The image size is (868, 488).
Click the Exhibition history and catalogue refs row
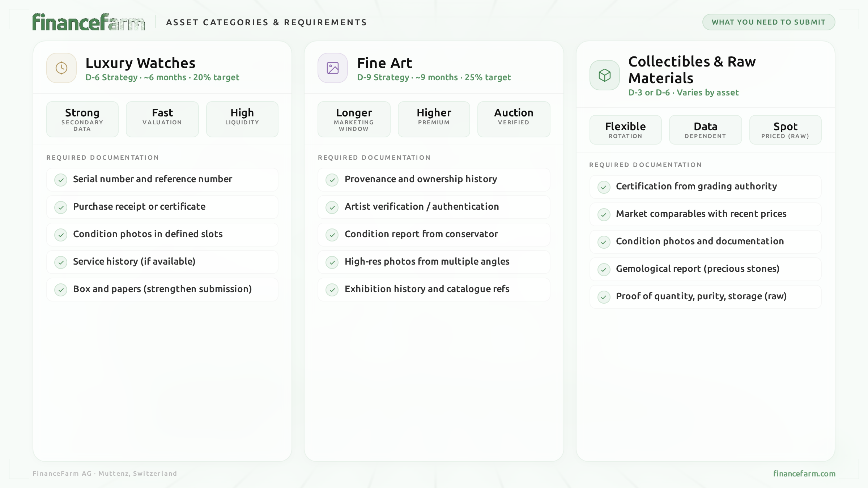click(x=434, y=290)
